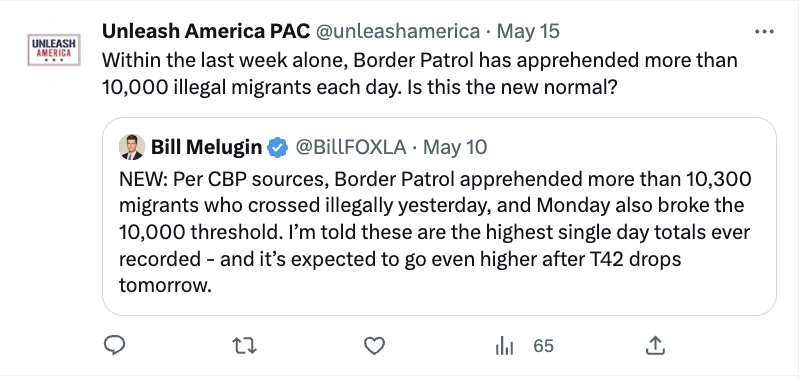The width and height of the screenshot is (800, 380).
Task: Click the reply speech bubble icon
Action: click(115, 346)
